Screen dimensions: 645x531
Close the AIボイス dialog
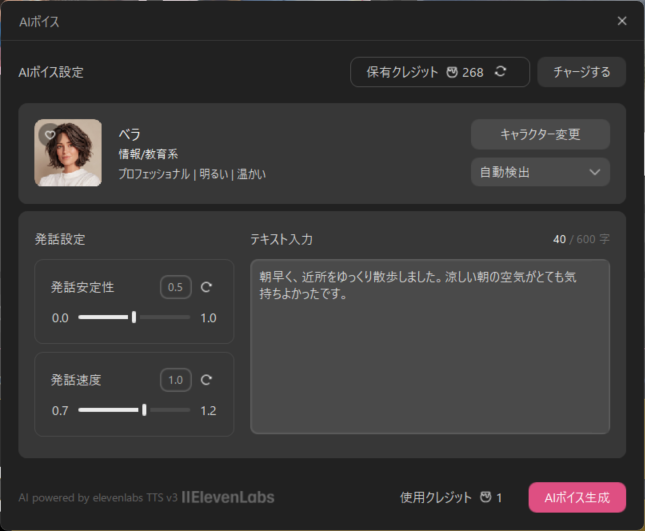pyautogui.click(x=622, y=21)
